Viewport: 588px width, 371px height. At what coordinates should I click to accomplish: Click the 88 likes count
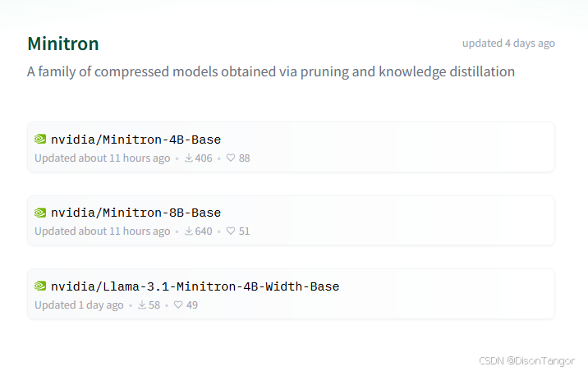point(245,158)
